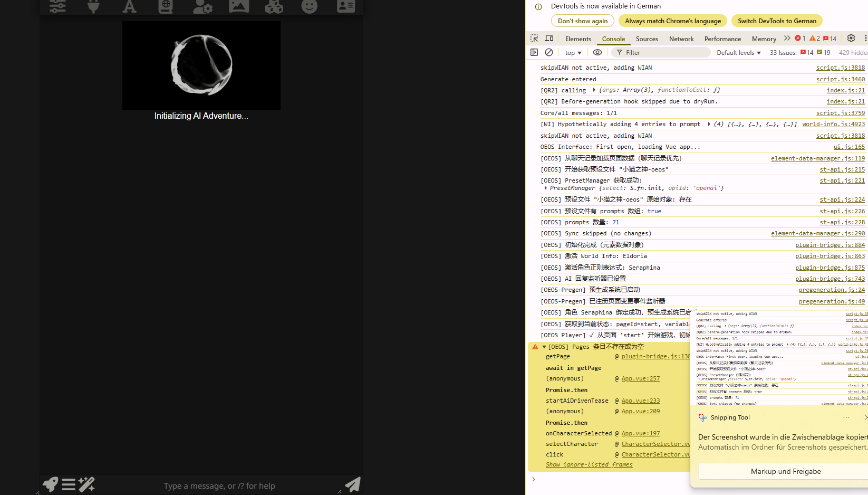The image size is (868, 495).
Task: Click the warnings count triangle badge
Action: coord(815,39)
